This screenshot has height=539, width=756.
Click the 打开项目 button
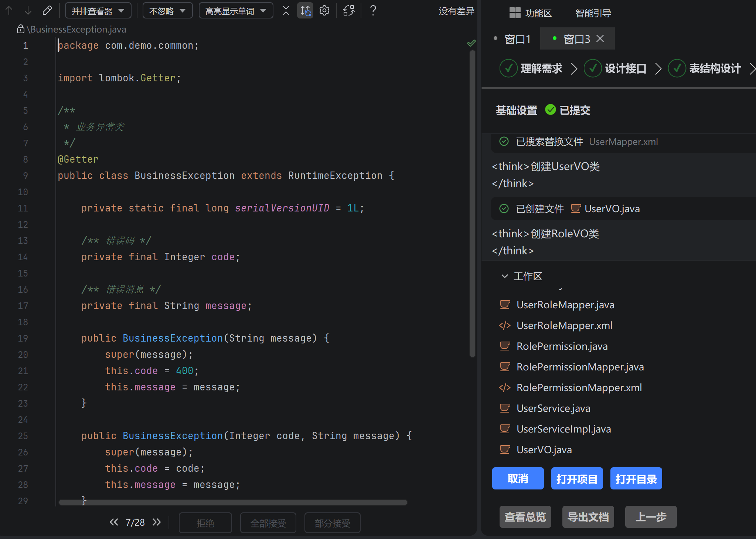tap(577, 478)
